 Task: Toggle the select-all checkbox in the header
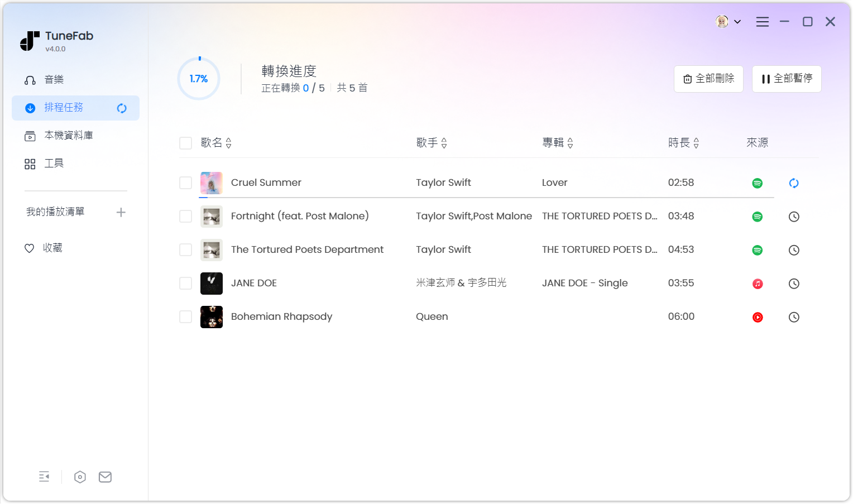click(185, 143)
